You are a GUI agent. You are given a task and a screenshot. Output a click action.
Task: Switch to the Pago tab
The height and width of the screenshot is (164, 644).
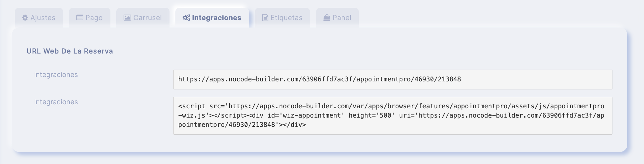tap(90, 18)
